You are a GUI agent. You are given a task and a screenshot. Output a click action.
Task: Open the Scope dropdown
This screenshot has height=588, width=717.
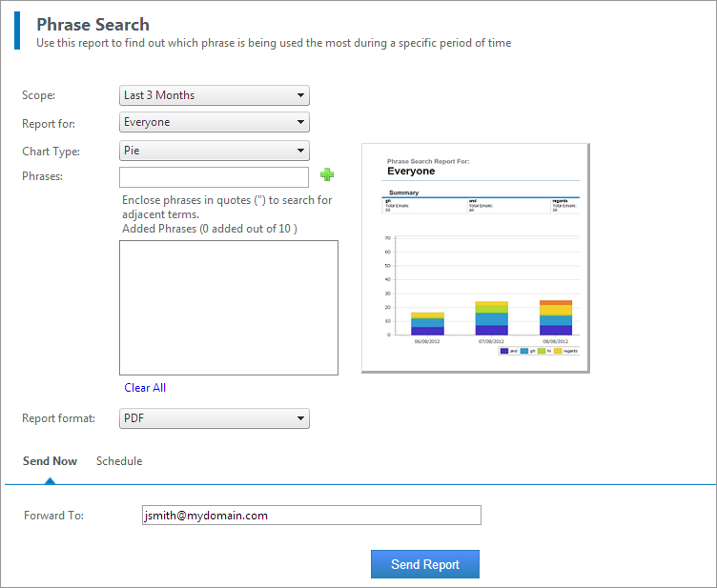point(215,95)
